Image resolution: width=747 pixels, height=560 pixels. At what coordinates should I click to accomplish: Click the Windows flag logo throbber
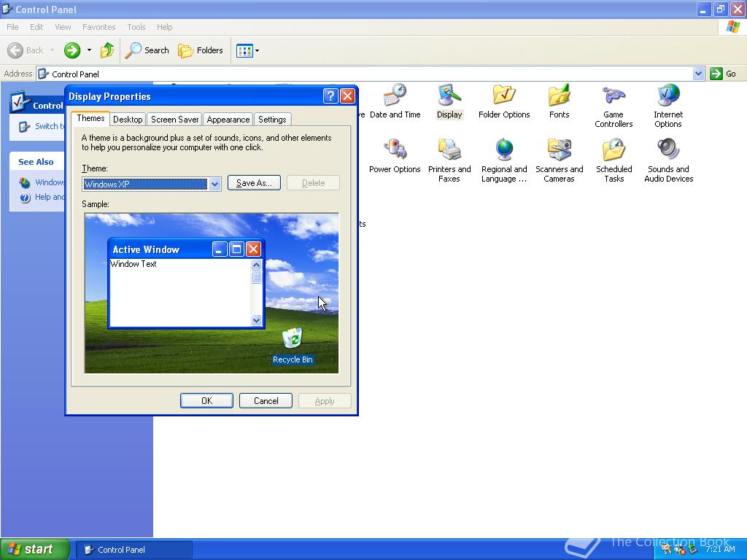tap(732, 27)
